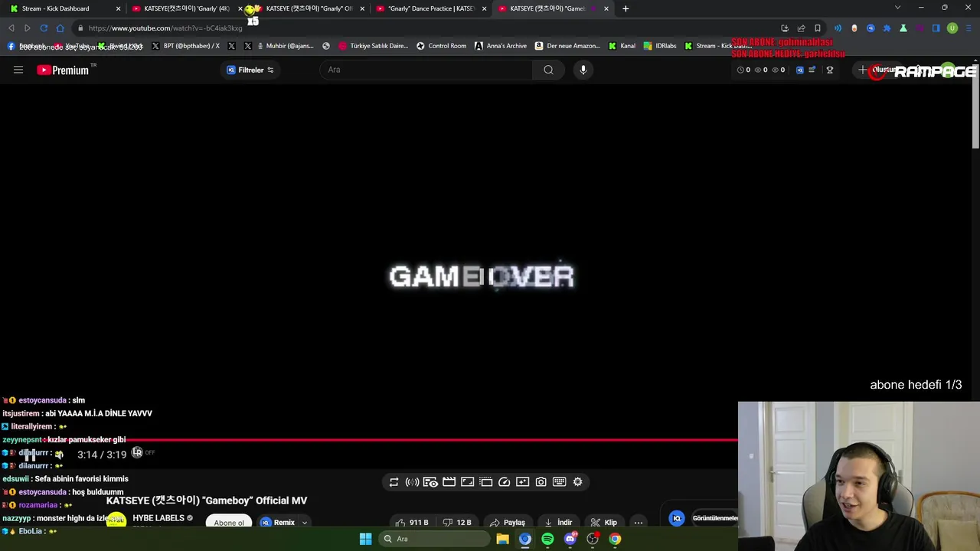Click the clapperboard icon in player toolbar
The width and height of the screenshot is (980, 551).
(449, 482)
